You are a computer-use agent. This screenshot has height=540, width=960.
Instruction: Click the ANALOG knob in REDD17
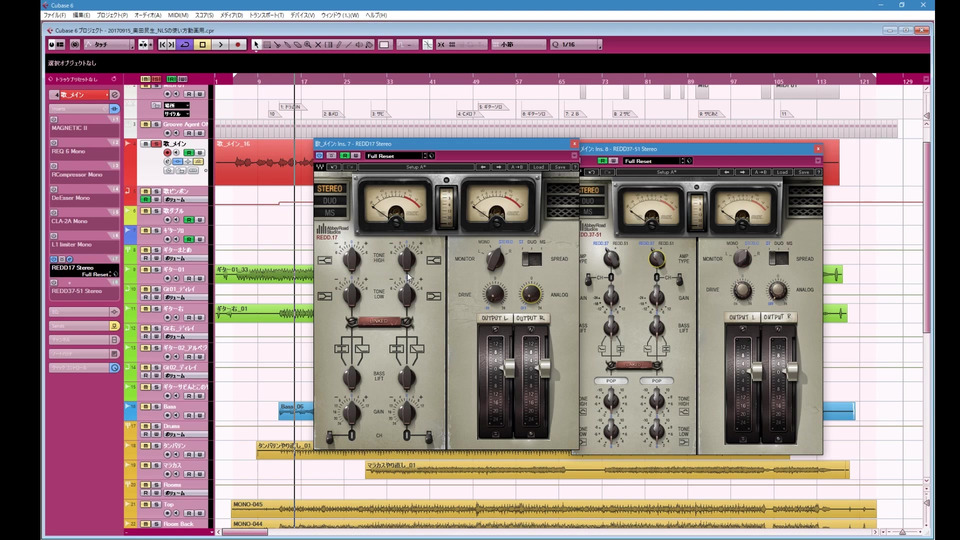(531, 293)
